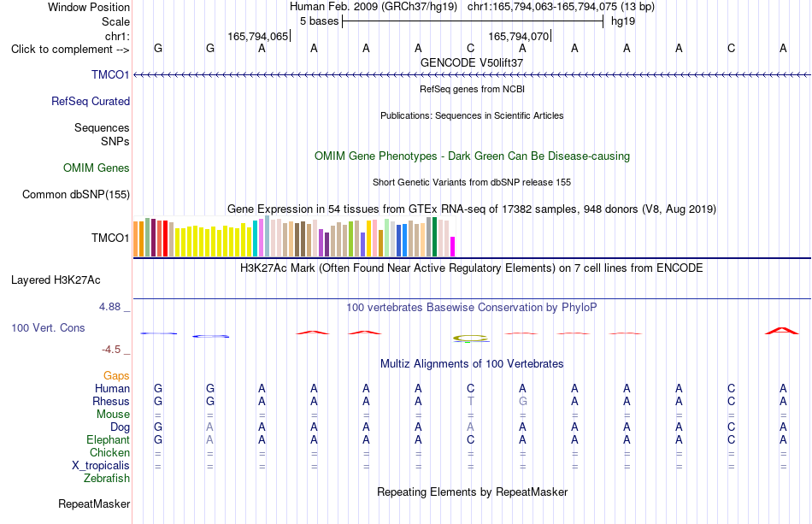This screenshot has width=812, height=524.
Task: Click the dark green bar in GTEx chart
Action: click(434, 237)
